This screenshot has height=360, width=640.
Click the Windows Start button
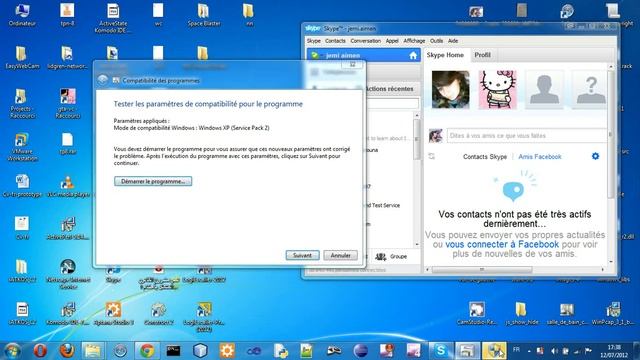(12, 351)
